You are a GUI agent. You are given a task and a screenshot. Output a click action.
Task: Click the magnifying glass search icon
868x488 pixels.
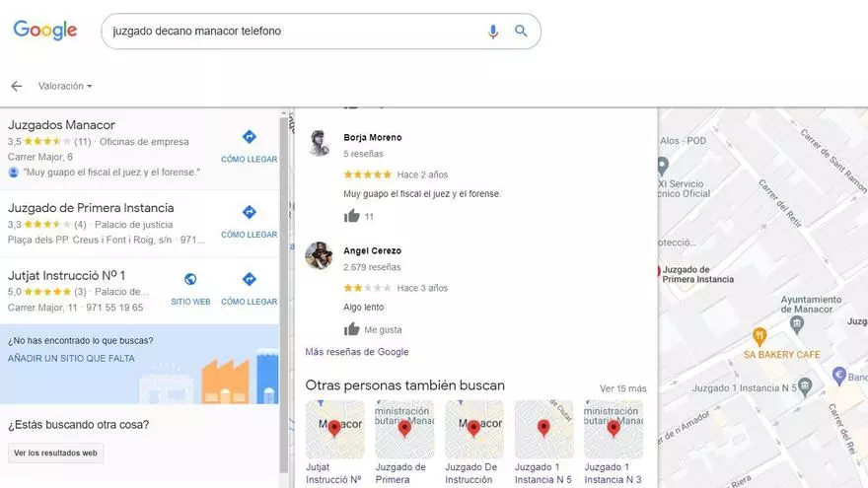[521, 32]
